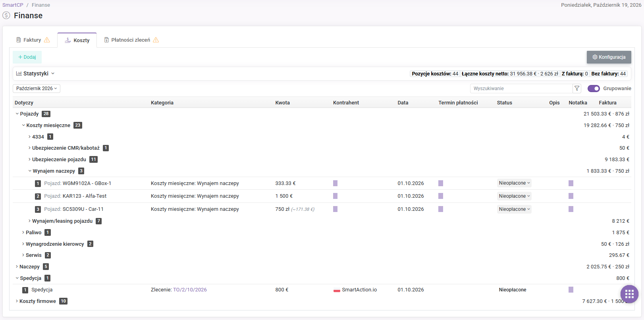Viewport: 644px width, 320px height.
Task: Open Konfiguracja settings
Action: tap(609, 57)
